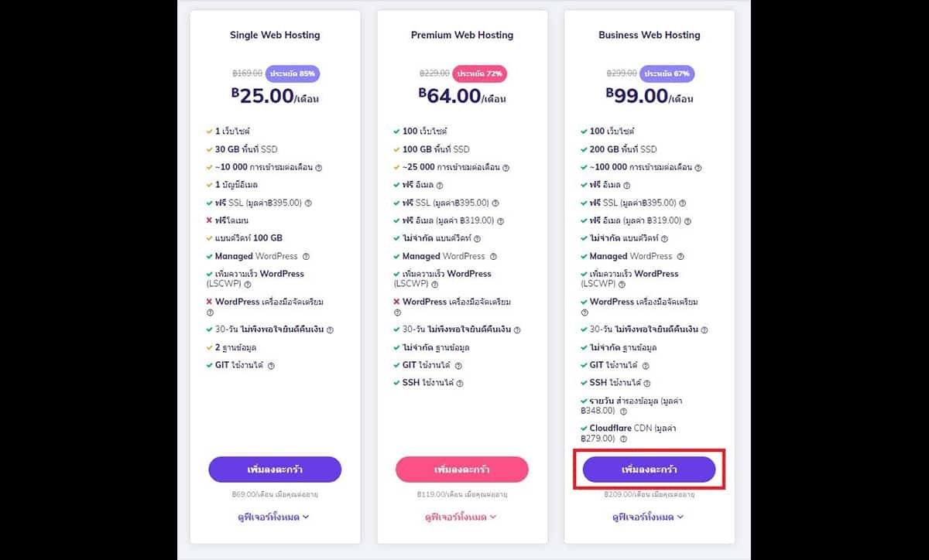The width and height of the screenshot is (929, 560).
Task: Click Managed WordPress help icon in Premium plan
Action: coord(493,256)
